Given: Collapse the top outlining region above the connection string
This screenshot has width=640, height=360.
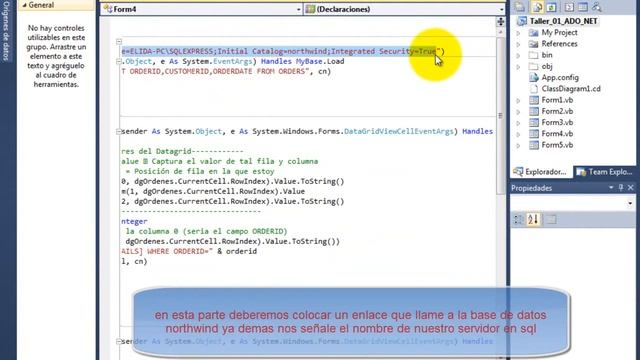Looking at the screenshot, I should point(119,42).
